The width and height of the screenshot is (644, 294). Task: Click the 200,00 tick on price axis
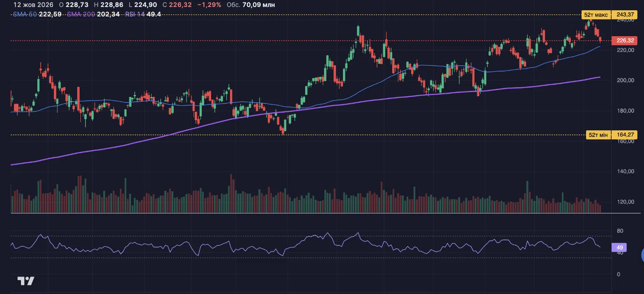point(626,80)
